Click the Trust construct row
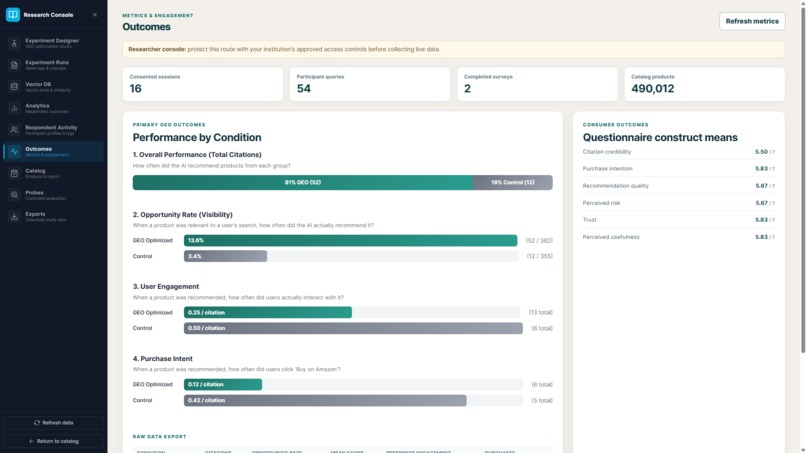This screenshot has width=806, height=453. [679, 220]
